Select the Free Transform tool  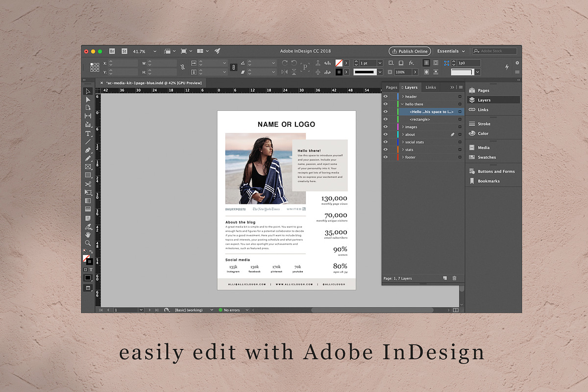pyautogui.click(x=88, y=192)
